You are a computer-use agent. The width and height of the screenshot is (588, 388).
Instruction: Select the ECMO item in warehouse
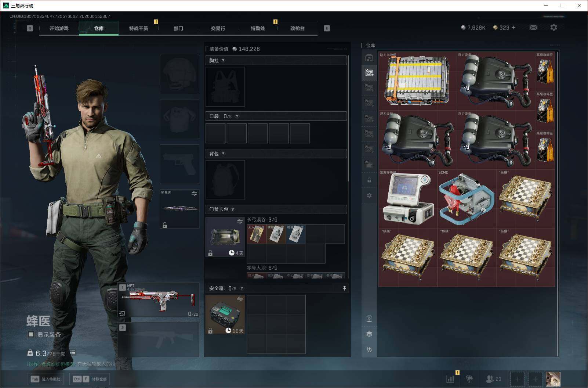tap(467, 198)
